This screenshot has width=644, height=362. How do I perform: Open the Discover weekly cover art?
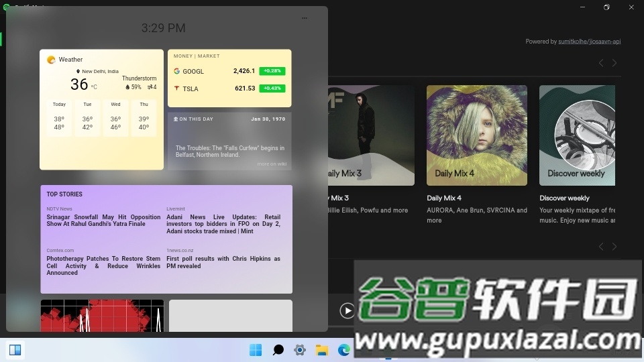point(577,135)
